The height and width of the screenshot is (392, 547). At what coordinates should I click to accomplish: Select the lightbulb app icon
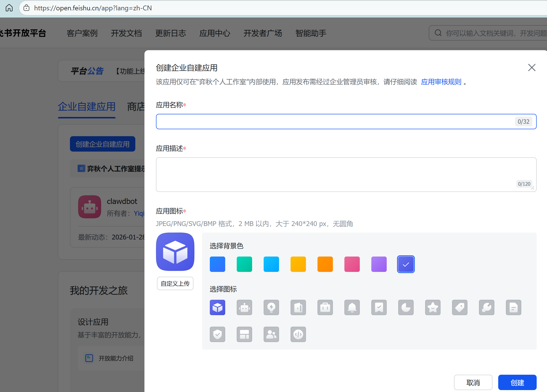pyautogui.click(x=271, y=307)
